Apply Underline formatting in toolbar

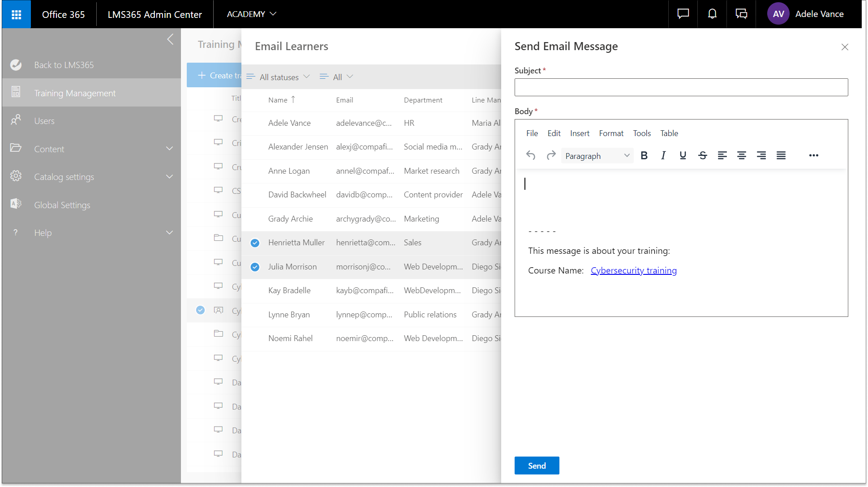(683, 155)
